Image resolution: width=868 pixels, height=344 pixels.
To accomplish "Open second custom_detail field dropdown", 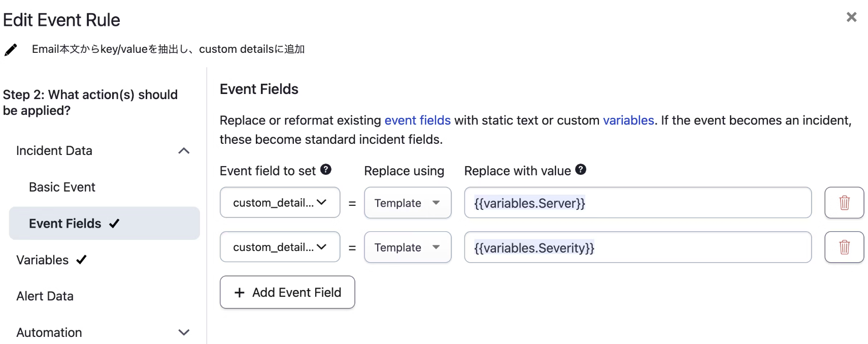I will (x=280, y=247).
